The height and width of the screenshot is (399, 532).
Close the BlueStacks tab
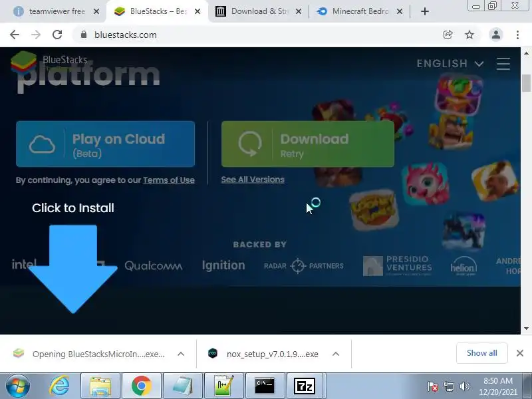198,11
